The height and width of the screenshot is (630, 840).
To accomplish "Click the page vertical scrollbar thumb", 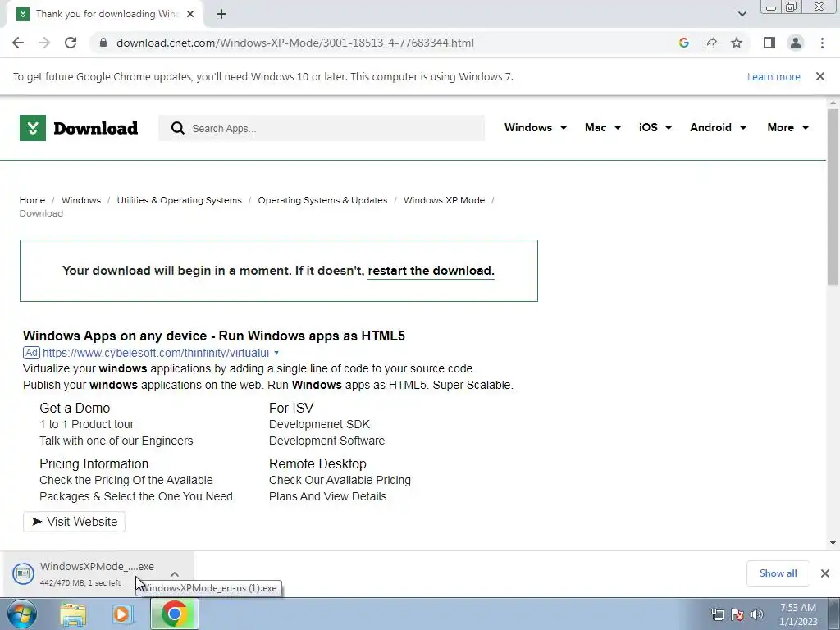I will click(833, 197).
